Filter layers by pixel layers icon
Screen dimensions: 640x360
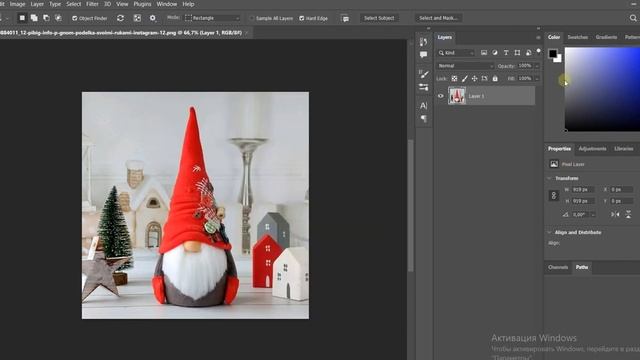(484, 53)
